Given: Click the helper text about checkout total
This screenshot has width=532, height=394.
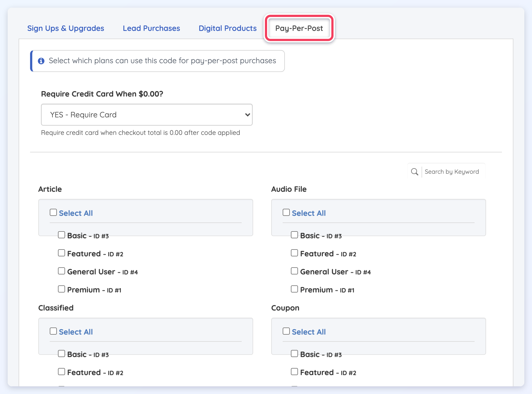Looking at the screenshot, I should pos(141,133).
